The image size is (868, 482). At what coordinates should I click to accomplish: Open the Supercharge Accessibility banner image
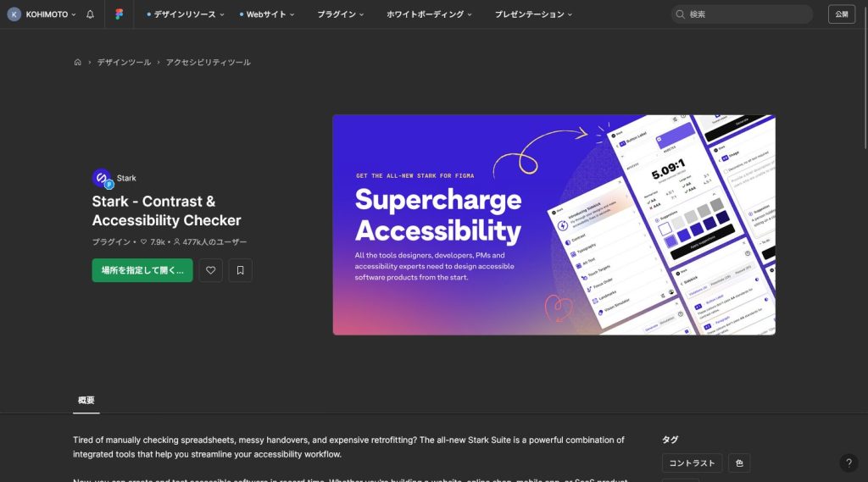(554, 224)
